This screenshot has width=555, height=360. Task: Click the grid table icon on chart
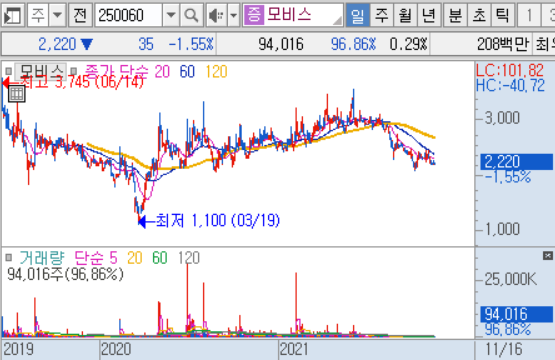[17, 94]
